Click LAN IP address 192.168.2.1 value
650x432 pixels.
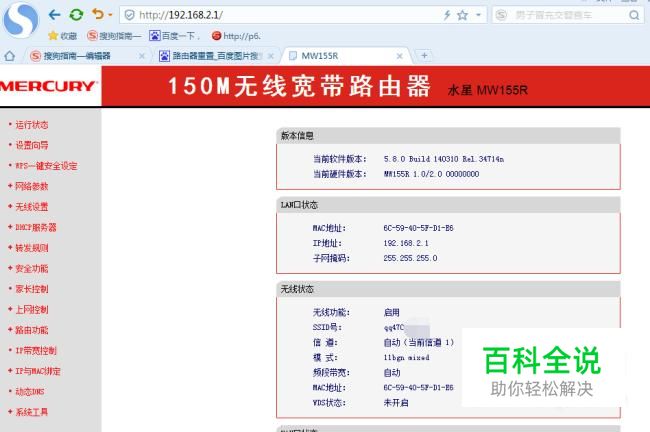(406, 243)
